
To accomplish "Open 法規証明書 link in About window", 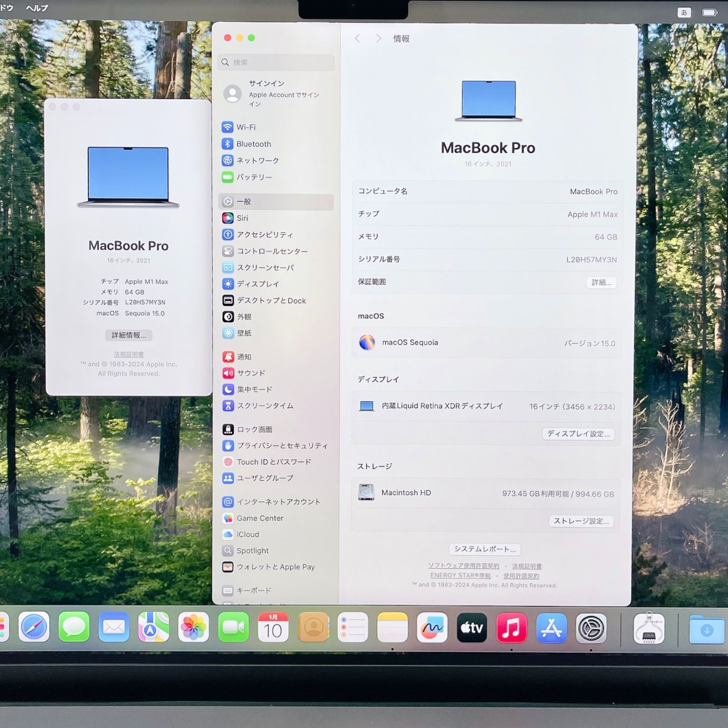I will point(129,354).
